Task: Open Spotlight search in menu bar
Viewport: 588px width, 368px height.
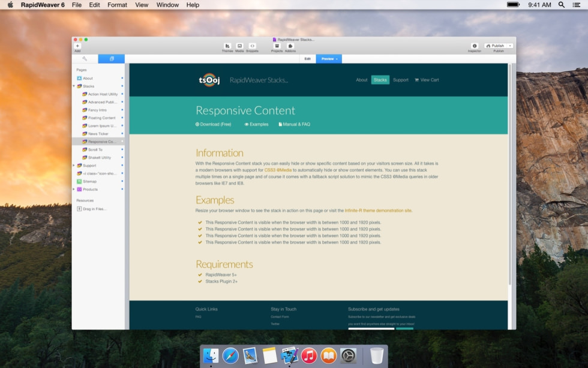Action: pos(562,5)
